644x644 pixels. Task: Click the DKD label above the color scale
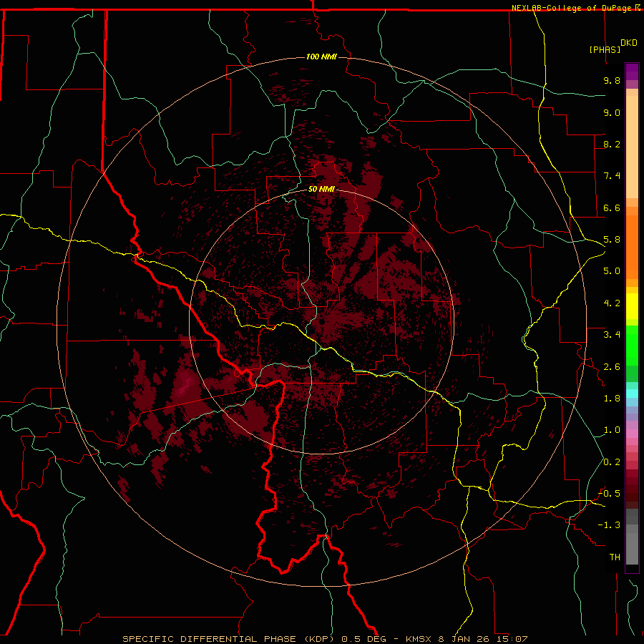(x=629, y=43)
